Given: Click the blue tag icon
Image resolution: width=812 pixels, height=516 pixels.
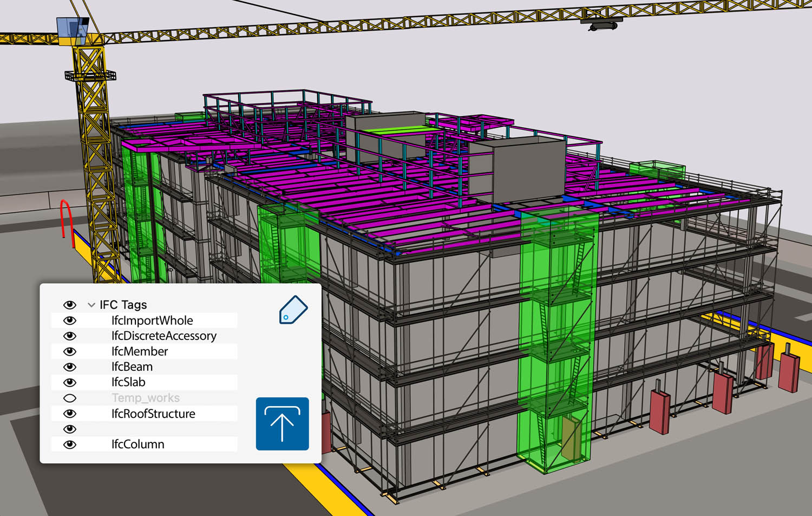Looking at the screenshot, I should click(293, 310).
